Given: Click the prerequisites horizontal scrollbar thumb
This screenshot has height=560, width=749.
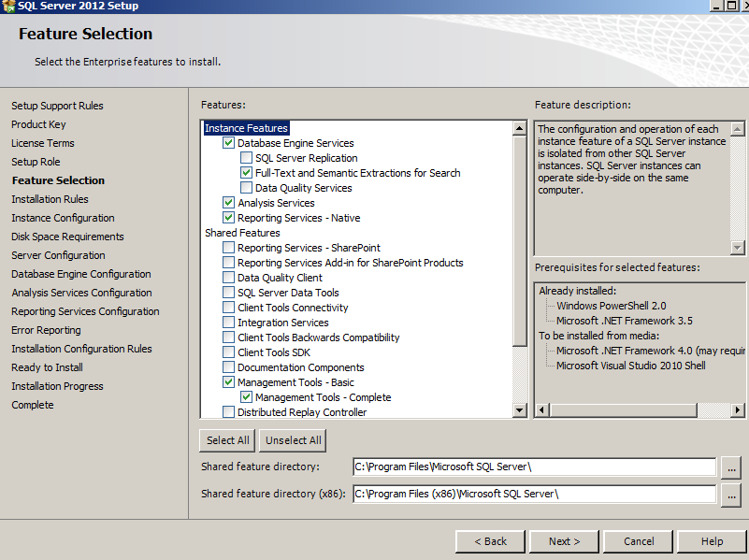Looking at the screenshot, I should 623,409.
